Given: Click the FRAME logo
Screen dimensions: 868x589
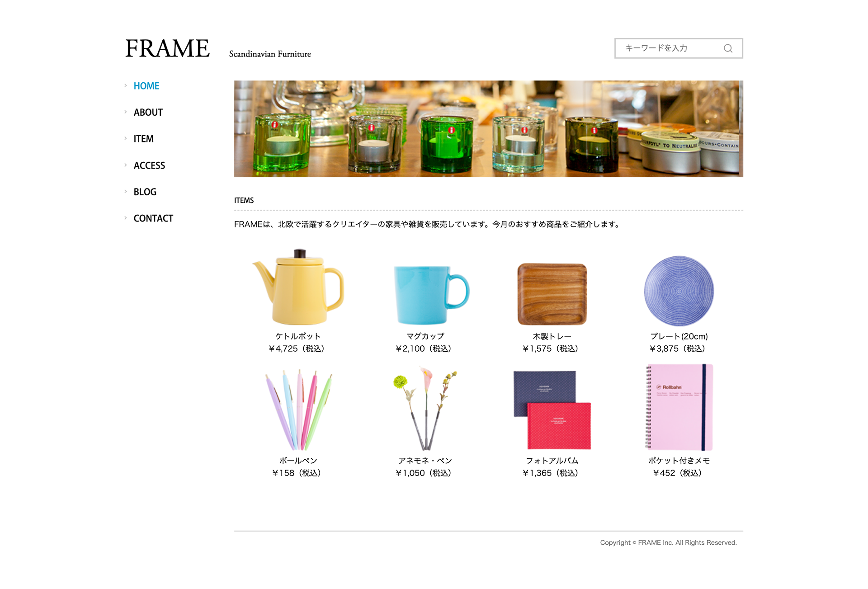Looking at the screenshot, I should (x=167, y=49).
